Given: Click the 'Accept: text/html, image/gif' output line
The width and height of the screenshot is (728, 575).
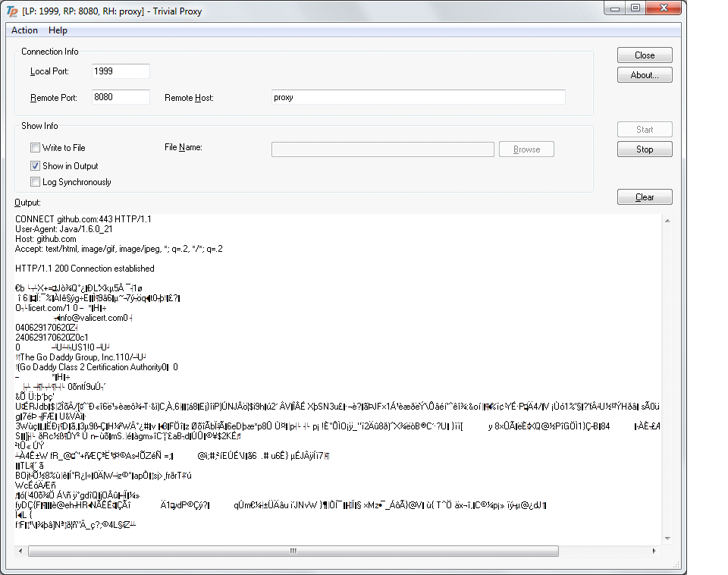Looking at the screenshot, I should [119, 249].
